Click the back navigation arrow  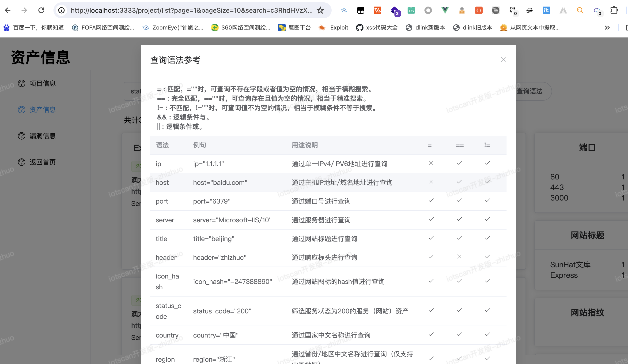coord(8,10)
